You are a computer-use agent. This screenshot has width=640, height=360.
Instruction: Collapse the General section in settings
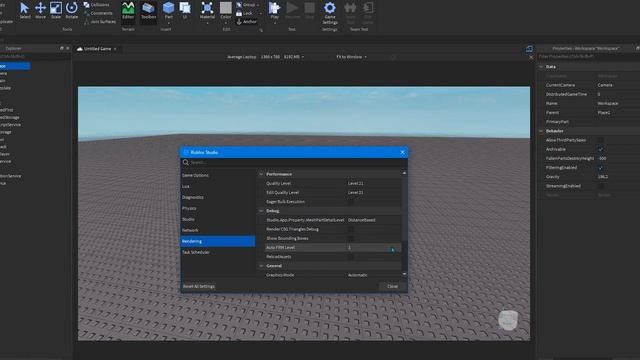pos(262,266)
